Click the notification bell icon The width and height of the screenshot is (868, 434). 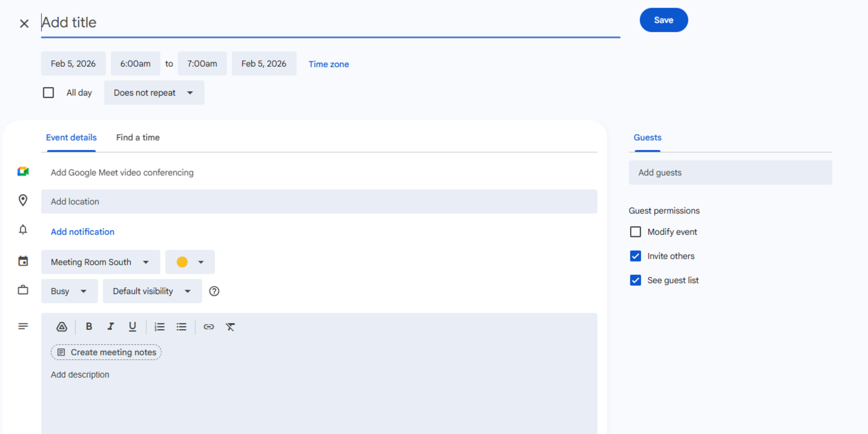(23, 230)
